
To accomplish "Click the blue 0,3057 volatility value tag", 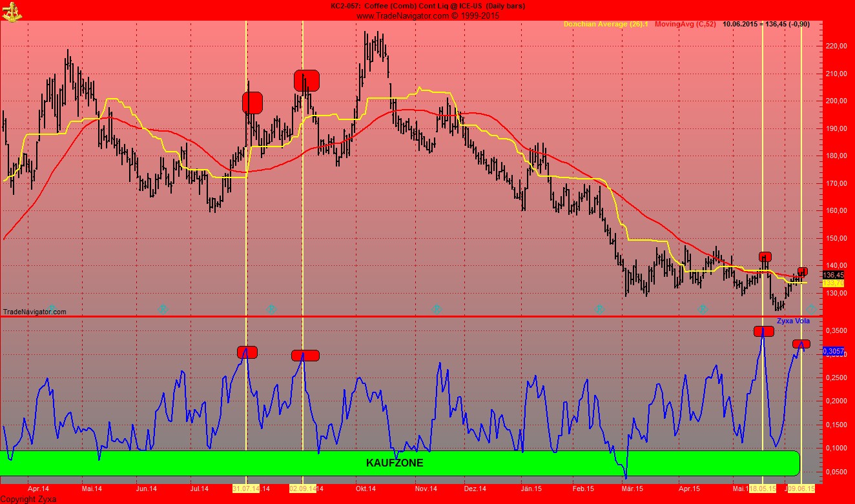I will [833, 351].
